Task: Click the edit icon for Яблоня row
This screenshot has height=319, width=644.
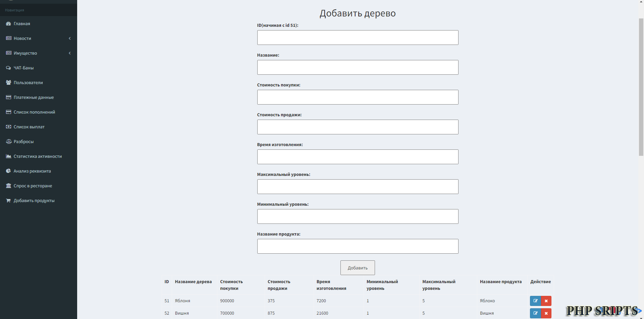Action: coord(535,301)
